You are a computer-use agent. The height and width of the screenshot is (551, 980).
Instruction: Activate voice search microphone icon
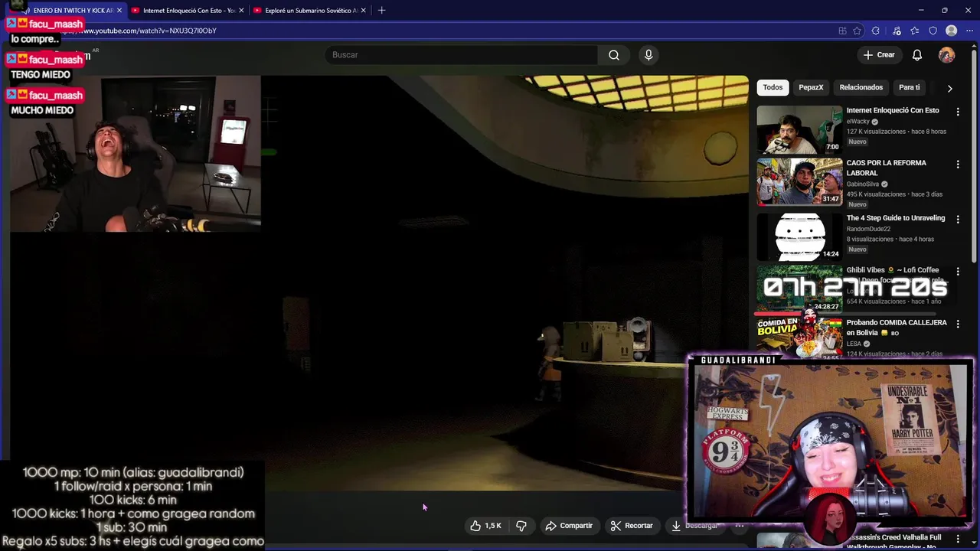pos(648,55)
